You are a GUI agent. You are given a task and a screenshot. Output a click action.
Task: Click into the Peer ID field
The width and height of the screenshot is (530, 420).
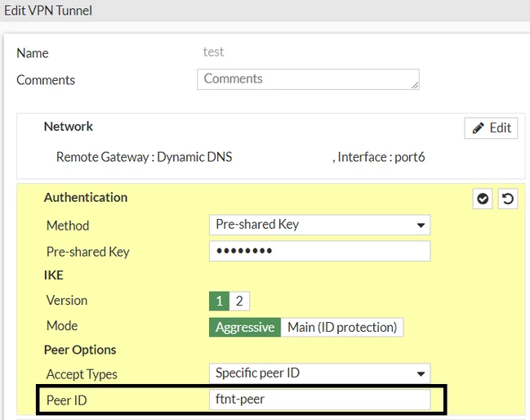(x=320, y=400)
